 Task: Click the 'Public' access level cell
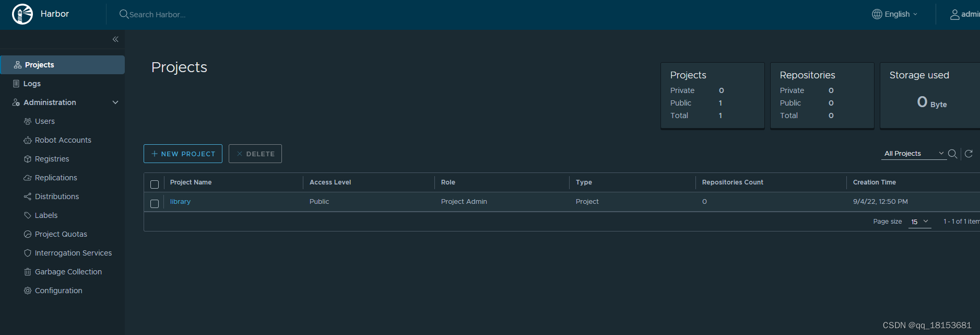click(x=319, y=202)
